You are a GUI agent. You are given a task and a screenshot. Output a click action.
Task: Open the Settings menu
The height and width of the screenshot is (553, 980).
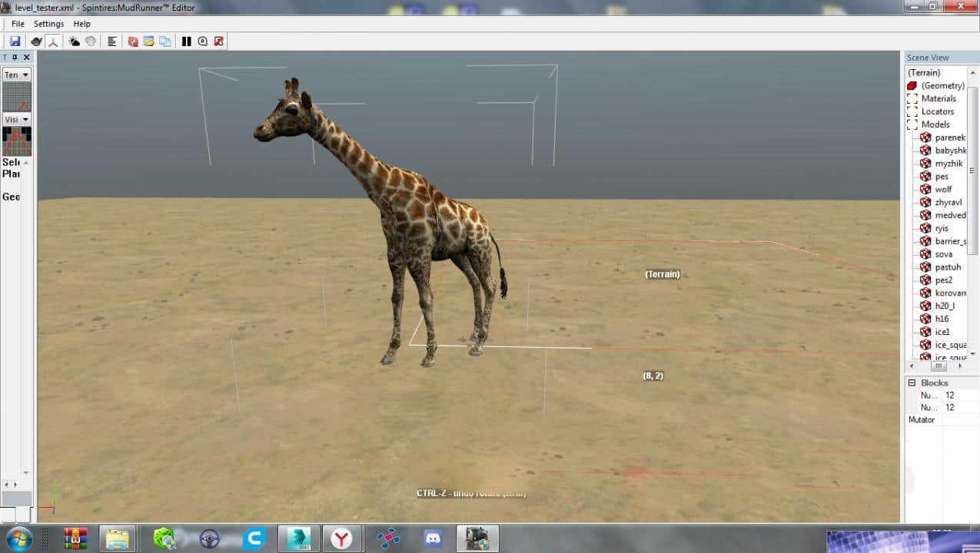point(48,24)
